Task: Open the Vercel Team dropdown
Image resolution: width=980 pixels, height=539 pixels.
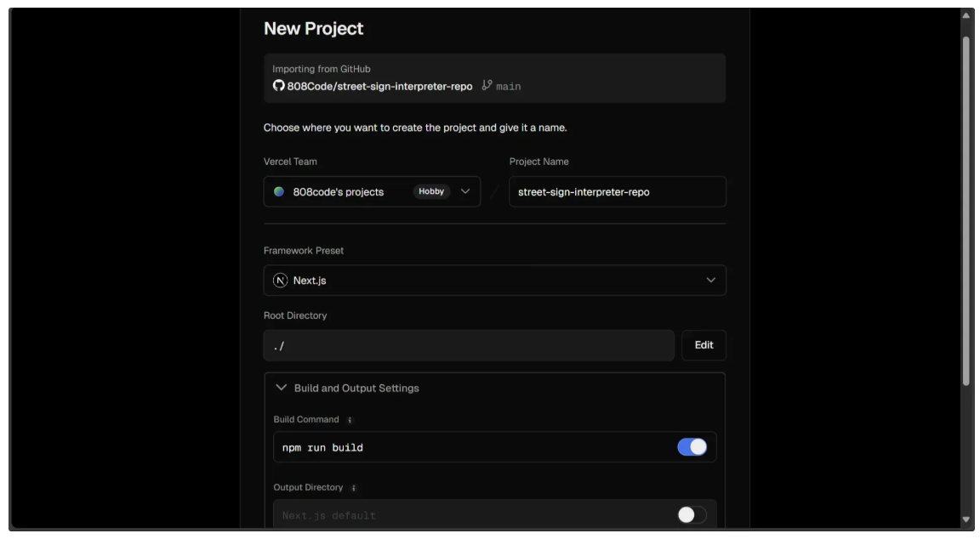Action: tap(372, 192)
